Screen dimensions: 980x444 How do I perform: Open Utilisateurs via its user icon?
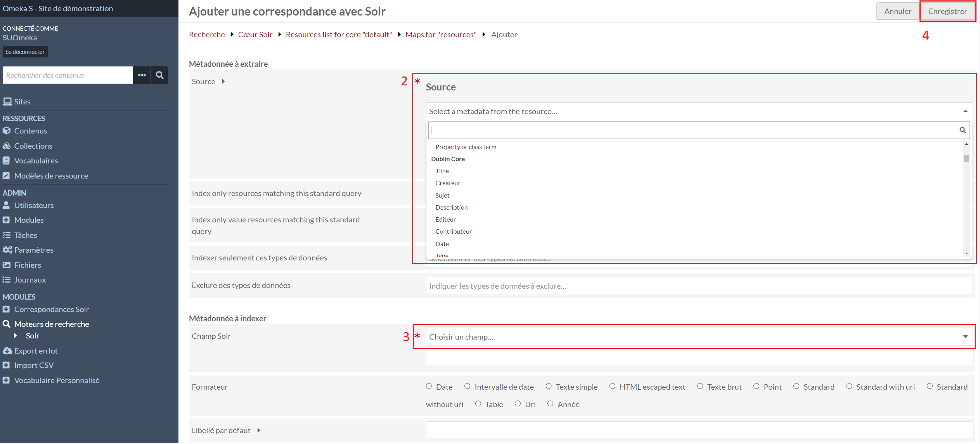(x=6, y=205)
